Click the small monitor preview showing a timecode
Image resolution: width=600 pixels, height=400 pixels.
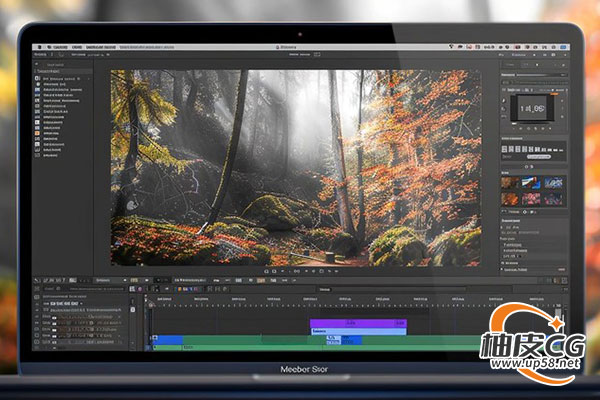532,108
